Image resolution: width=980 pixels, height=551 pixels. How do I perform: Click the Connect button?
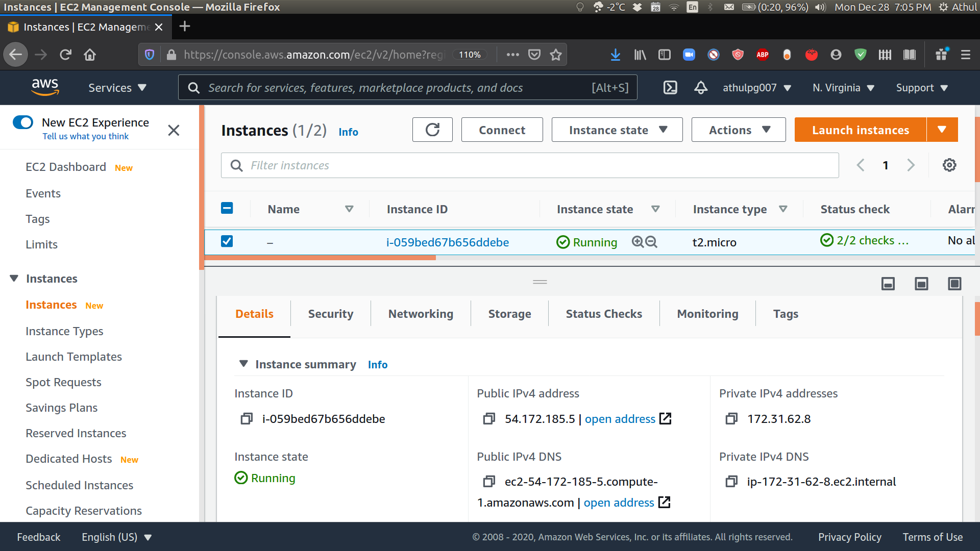pyautogui.click(x=502, y=130)
